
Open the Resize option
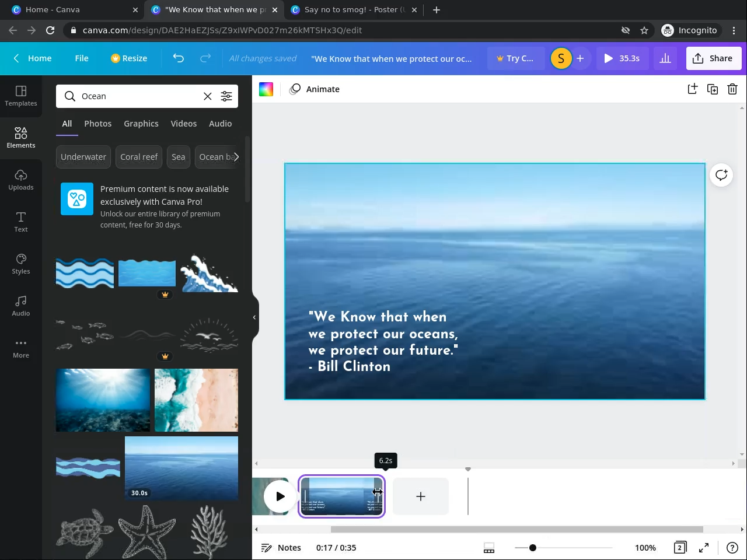129,58
